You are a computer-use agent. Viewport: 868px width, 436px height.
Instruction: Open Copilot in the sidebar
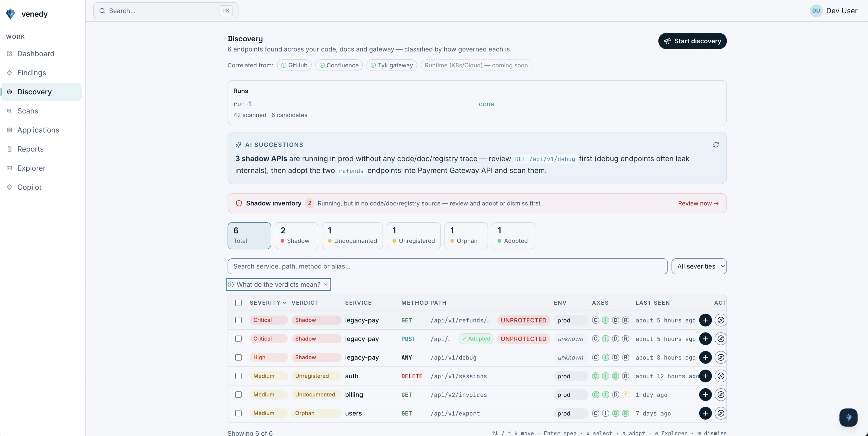click(41, 187)
